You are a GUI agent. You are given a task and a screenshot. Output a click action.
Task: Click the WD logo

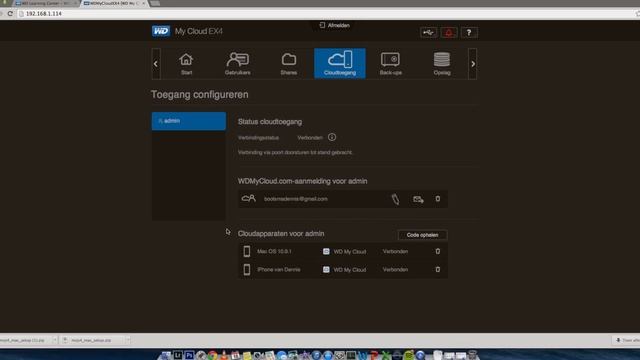[161, 31]
